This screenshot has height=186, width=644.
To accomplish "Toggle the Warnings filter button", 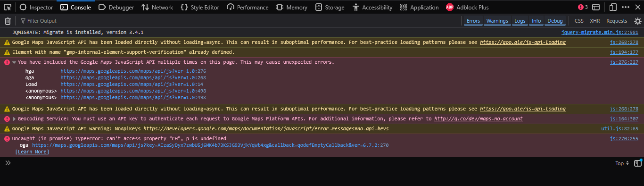I will [497, 21].
